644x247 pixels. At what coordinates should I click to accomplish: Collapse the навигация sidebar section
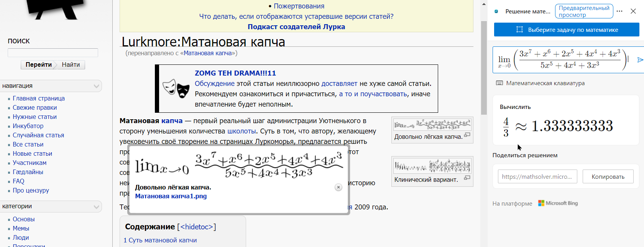97,86
